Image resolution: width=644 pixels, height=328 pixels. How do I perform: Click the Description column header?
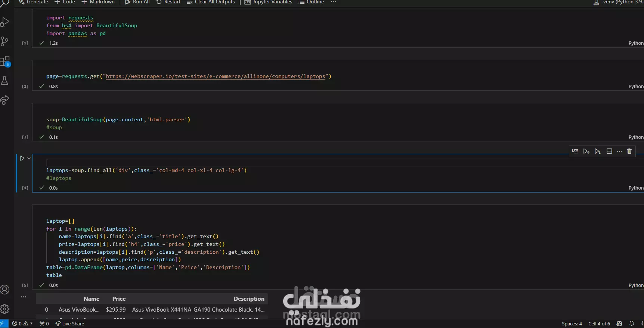coord(249,299)
